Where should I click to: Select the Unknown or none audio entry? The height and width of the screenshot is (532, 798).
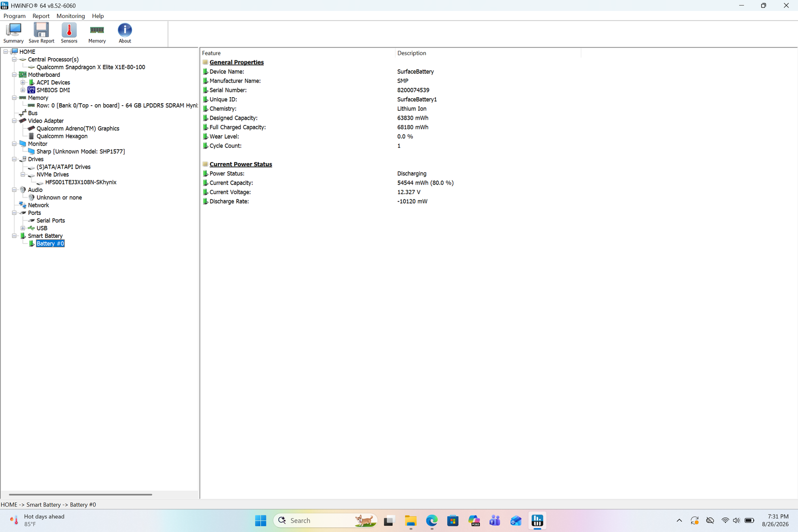click(59, 197)
